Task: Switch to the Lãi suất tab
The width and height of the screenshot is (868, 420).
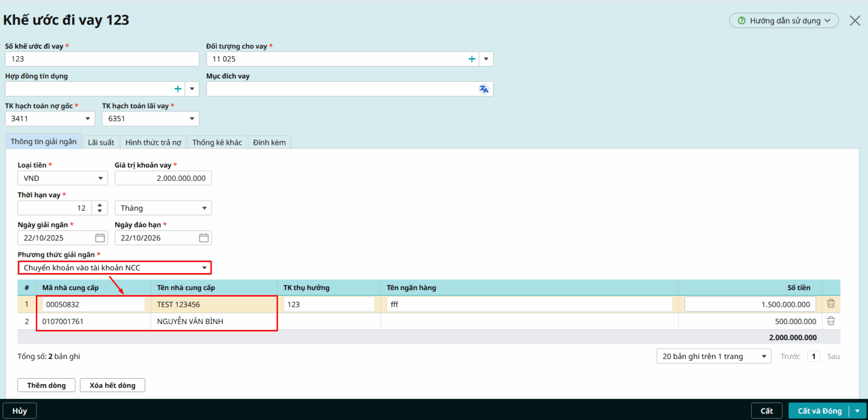Action: [101, 143]
